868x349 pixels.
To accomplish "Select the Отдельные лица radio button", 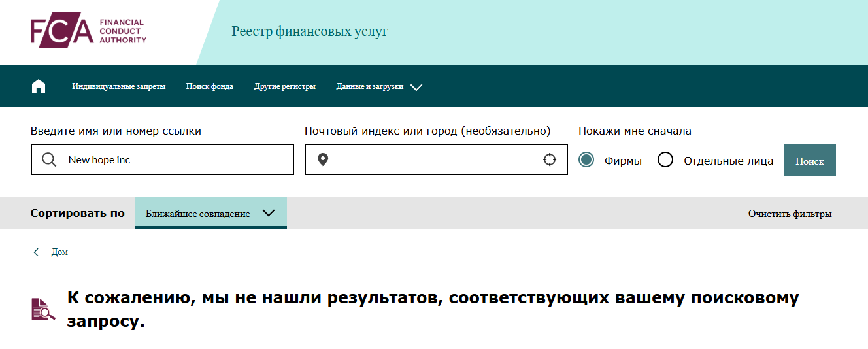I will 665,160.
